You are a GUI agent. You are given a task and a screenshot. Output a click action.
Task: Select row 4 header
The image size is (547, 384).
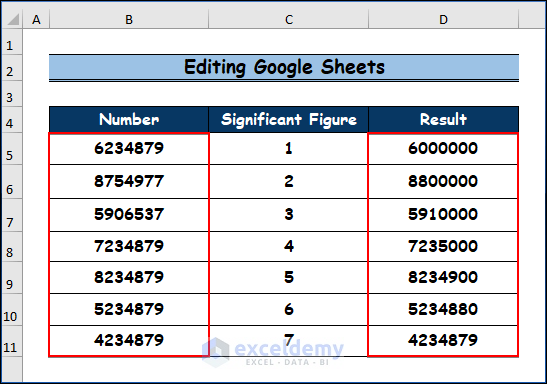12,120
